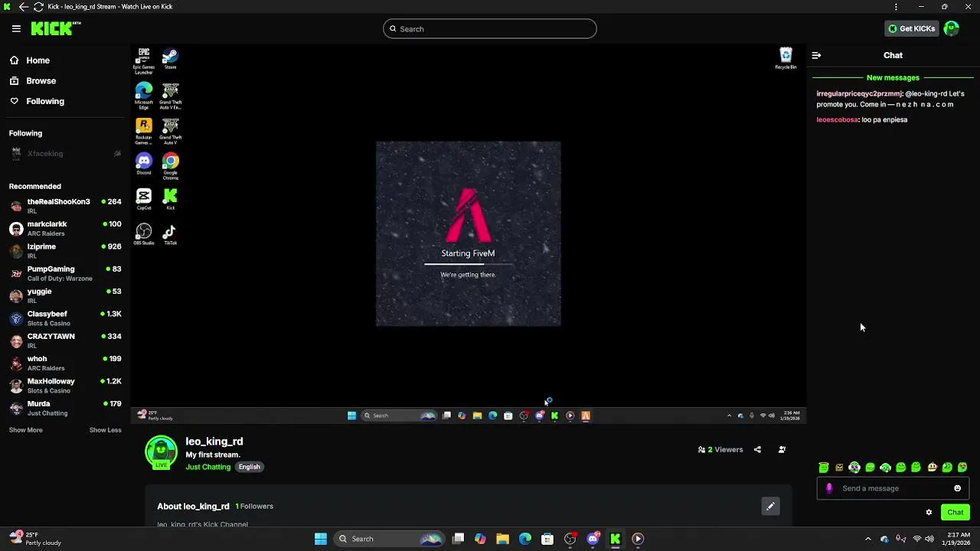Expand list with Show More
The height and width of the screenshot is (551, 980).
26,430
